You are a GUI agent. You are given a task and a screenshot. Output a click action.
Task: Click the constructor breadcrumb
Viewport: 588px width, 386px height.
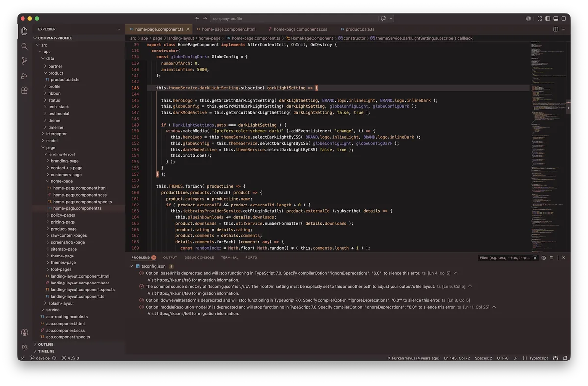click(352, 38)
